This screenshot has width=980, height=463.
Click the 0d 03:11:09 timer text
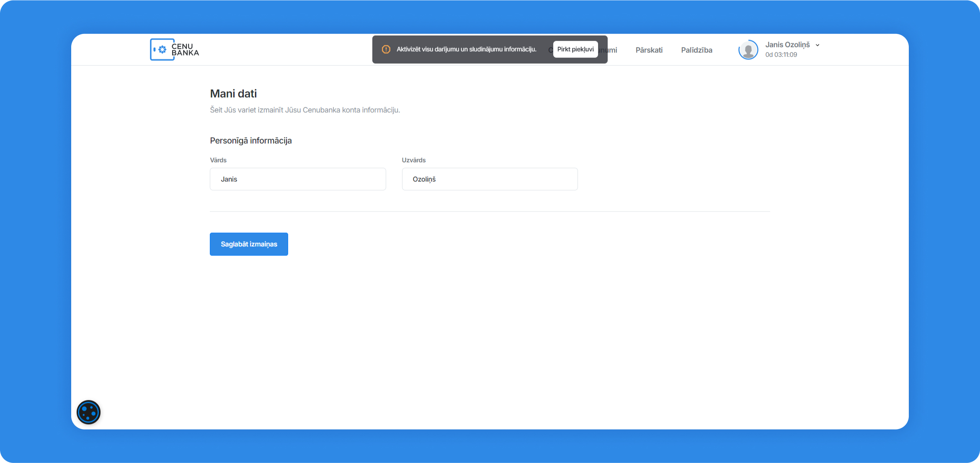click(781, 55)
